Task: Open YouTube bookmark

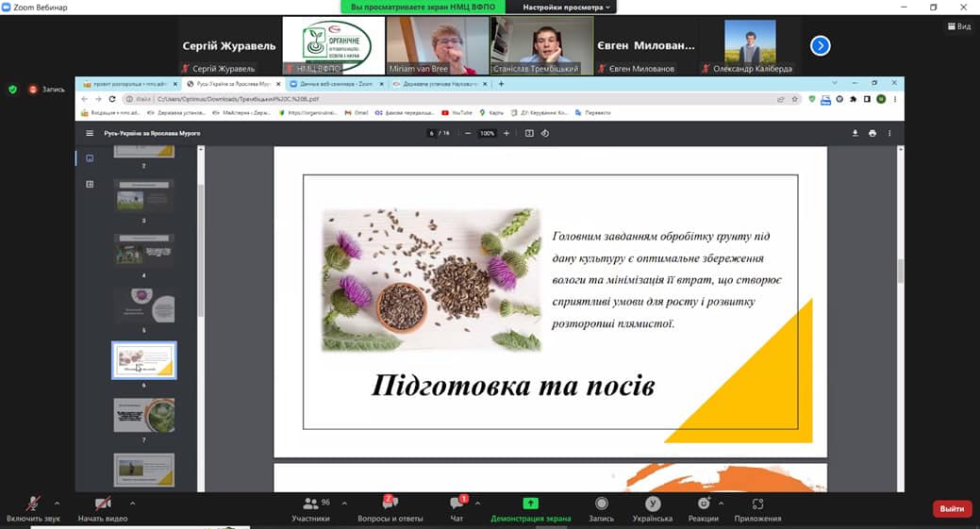Action: pos(457,113)
